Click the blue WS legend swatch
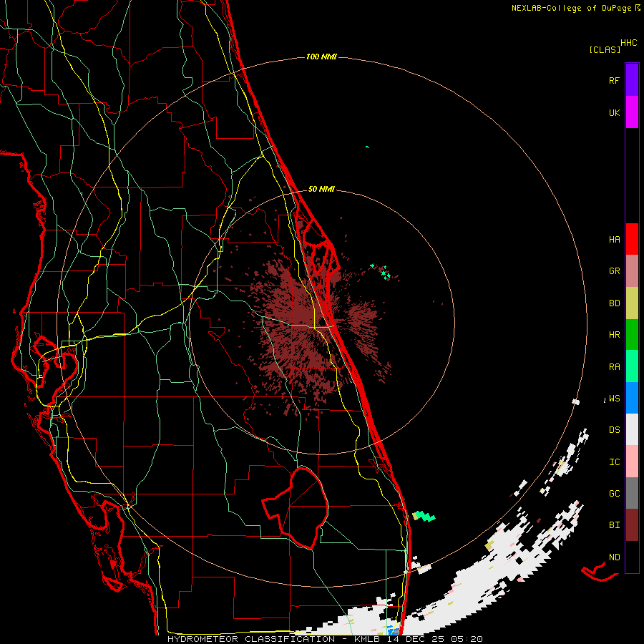This screenshot has height=644, width=644. point(632,398)
